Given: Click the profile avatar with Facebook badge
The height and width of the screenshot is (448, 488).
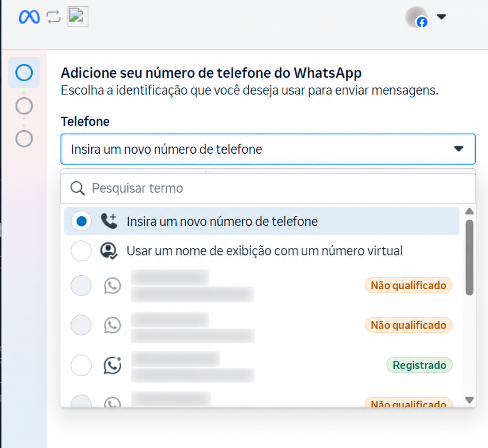Looking at the screenshot, I should tap(416, 17).
